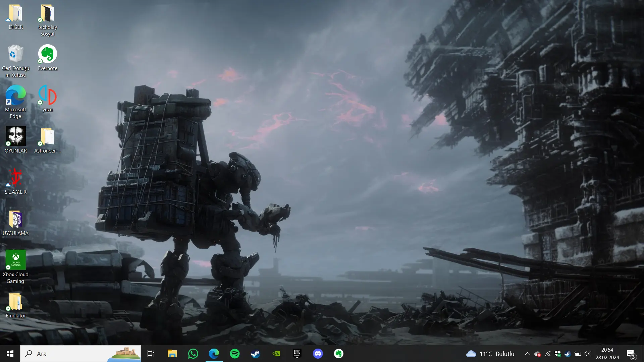Click the Show Desktop strip at taskbar edge
The image size is (644, 362).
(x=643, y=354)
